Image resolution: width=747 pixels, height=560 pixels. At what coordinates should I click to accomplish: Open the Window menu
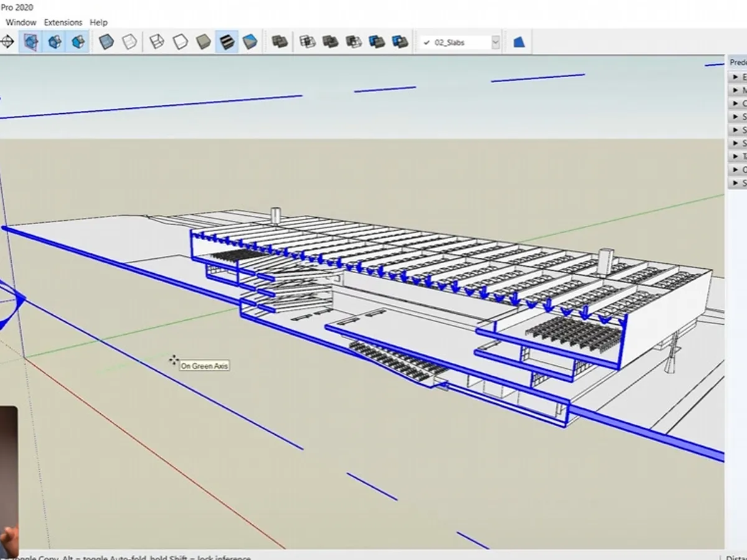(x=21, y=22)
